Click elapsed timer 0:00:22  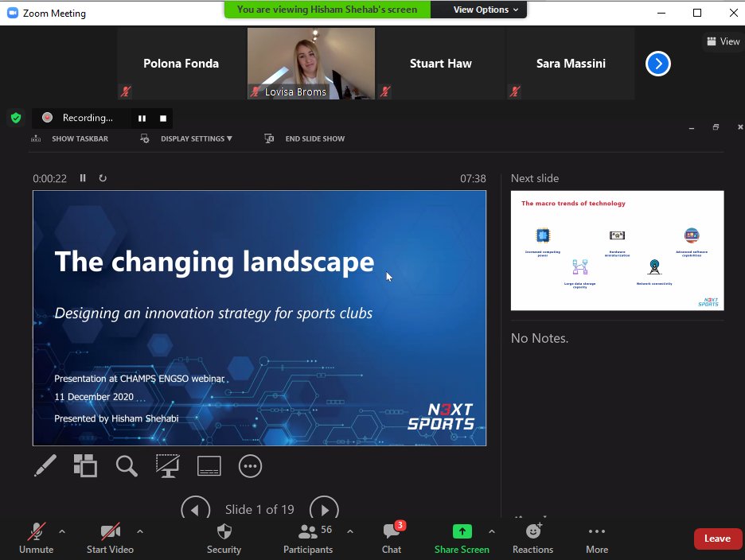(50, 179)
